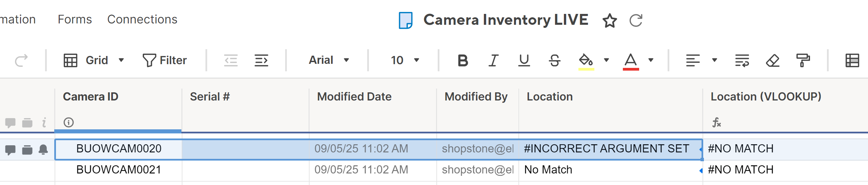Refresh the sheet with the reload icon
The height and width of the screenshot is (185, 868).
point(636,20)
